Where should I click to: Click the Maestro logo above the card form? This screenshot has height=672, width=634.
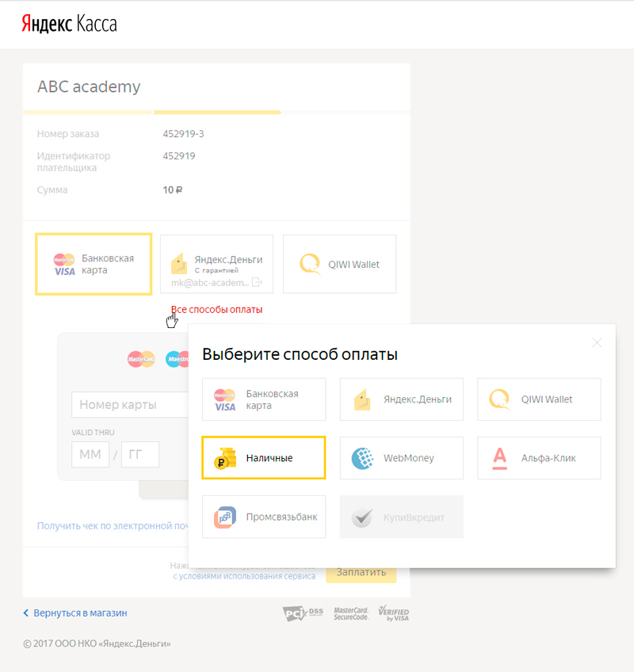(177, 359)
